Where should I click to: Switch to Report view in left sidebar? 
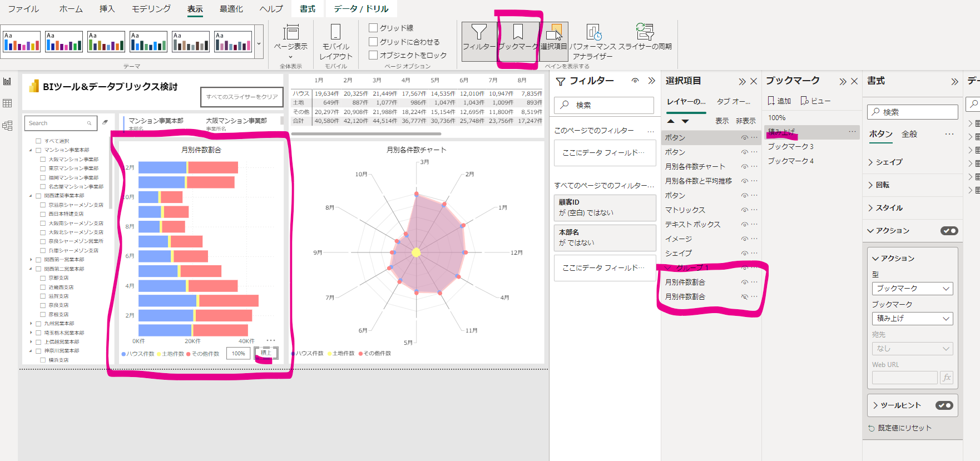click(7, 81)
